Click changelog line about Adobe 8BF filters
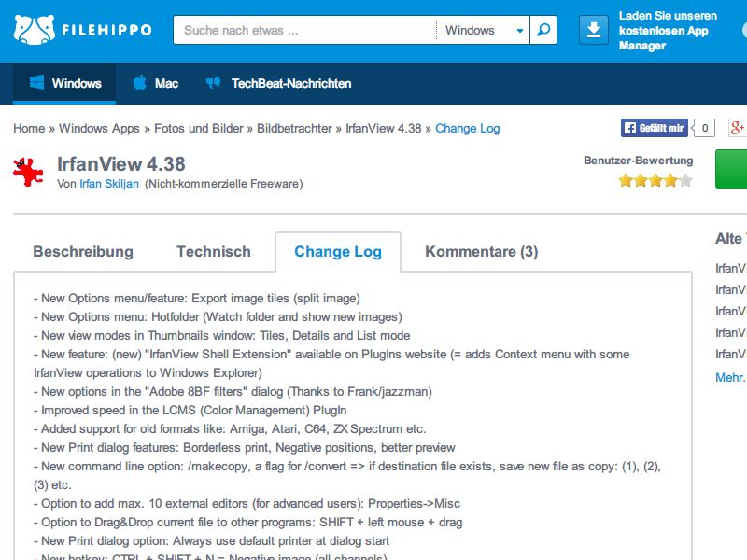 [x=233, y=392]
